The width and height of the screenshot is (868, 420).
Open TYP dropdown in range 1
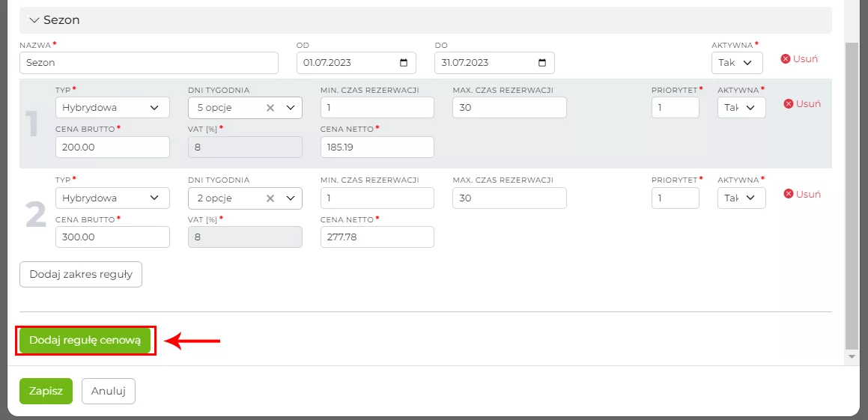[x=112, y=108]
